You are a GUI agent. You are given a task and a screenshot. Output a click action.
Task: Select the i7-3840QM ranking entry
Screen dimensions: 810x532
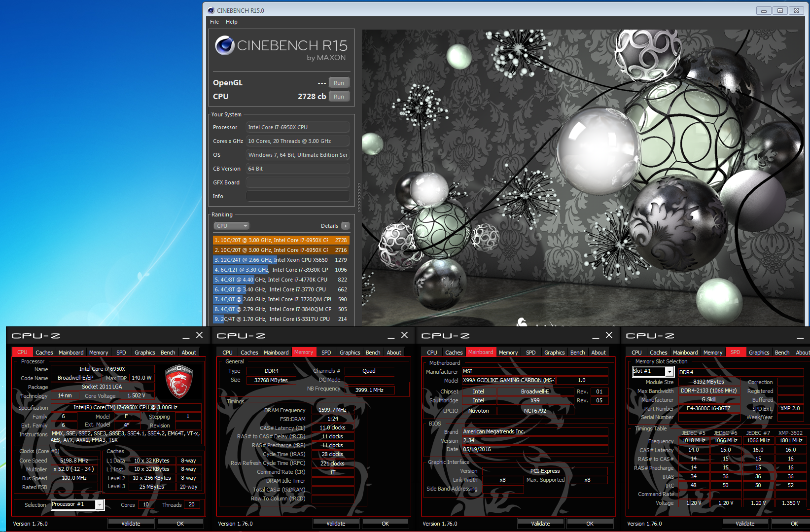coord(281,309)
